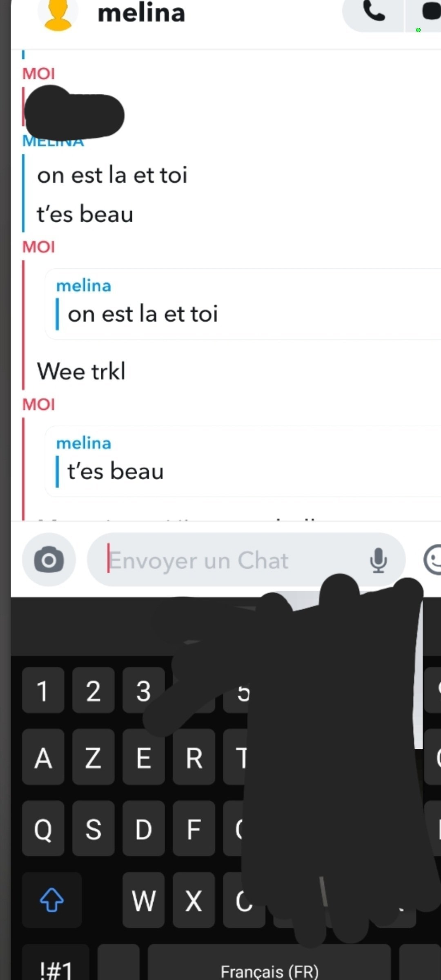The height and width of the screenshot is (980, 441).
Task: Tap the W key on keyboard
Action: [144, 900]
